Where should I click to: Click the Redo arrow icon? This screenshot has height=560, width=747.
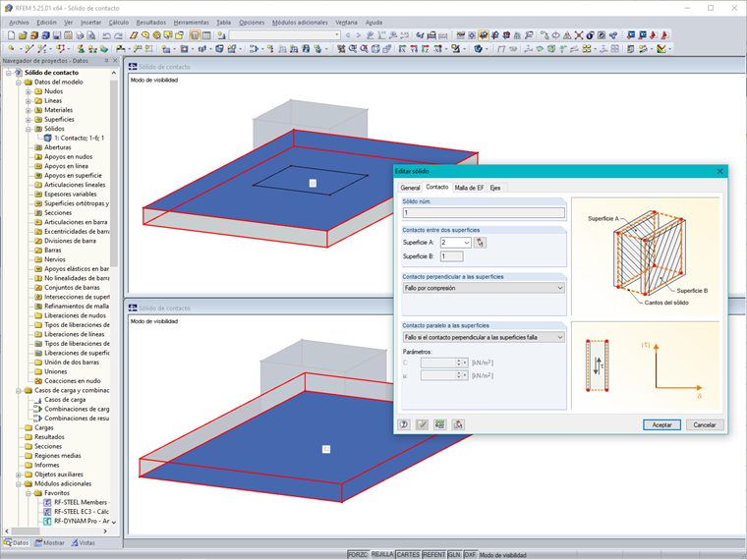click(x=118, y=35)
